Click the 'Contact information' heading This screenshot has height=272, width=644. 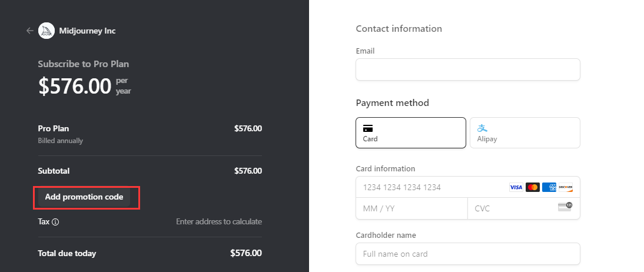pyautogui.click(x=399, y=29)
